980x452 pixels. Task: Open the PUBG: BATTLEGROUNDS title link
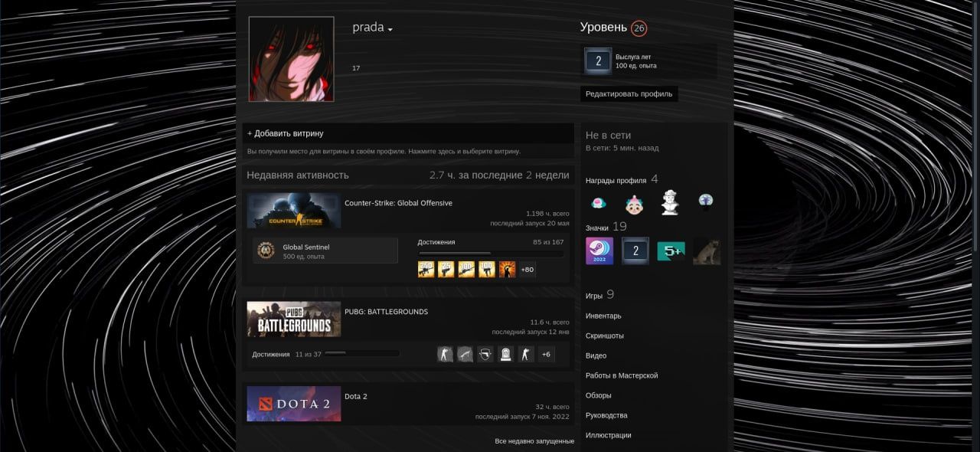click(386, 312)
